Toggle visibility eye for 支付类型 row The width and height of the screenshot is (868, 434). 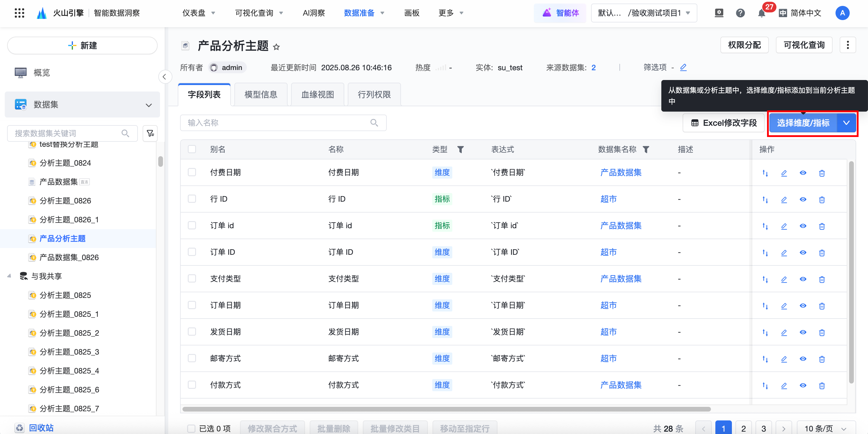click(x=803, y=279)
